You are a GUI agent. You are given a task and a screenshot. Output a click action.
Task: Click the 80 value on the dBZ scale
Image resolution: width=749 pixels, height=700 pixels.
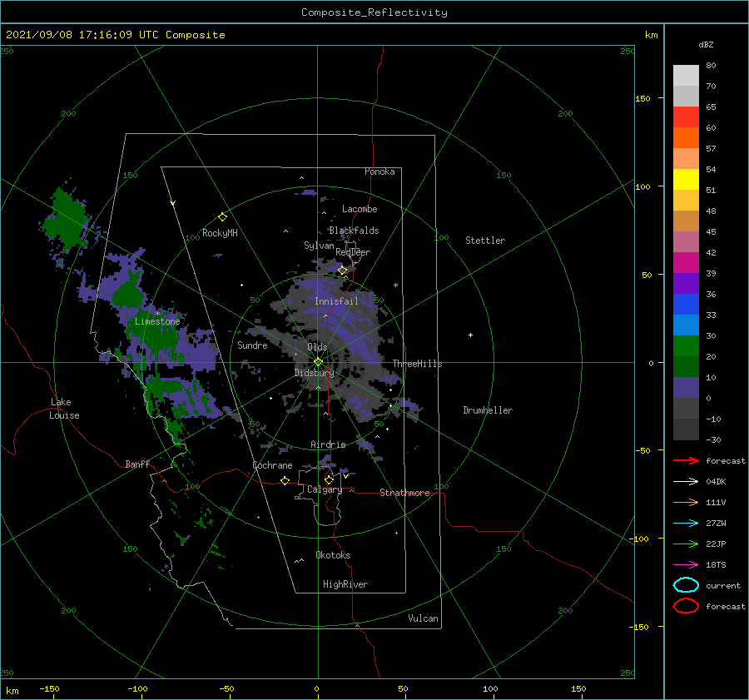pos(712,66)
